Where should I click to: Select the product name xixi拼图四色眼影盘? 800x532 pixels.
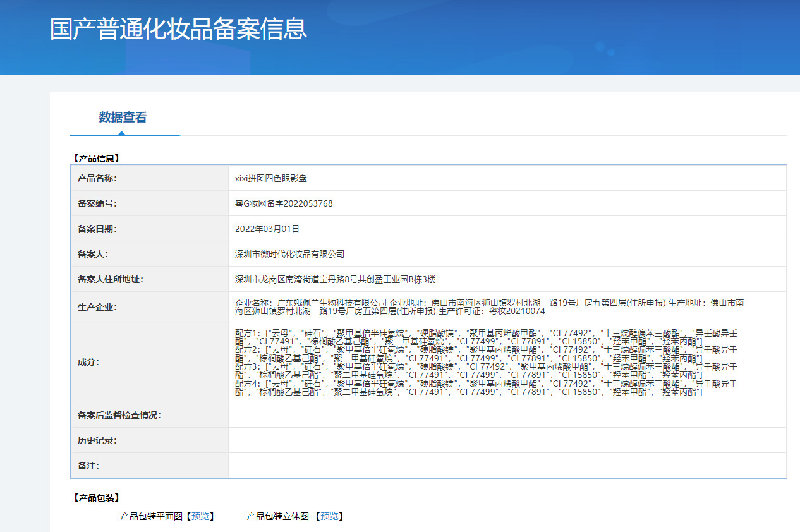click(x=270, y=178)
